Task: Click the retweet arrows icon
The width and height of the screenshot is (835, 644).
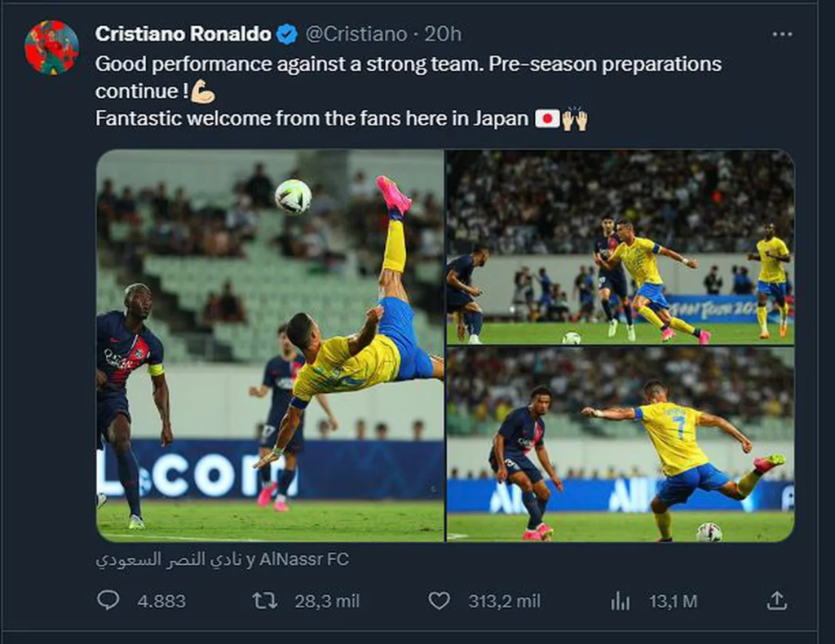Action: pos(265,601)
